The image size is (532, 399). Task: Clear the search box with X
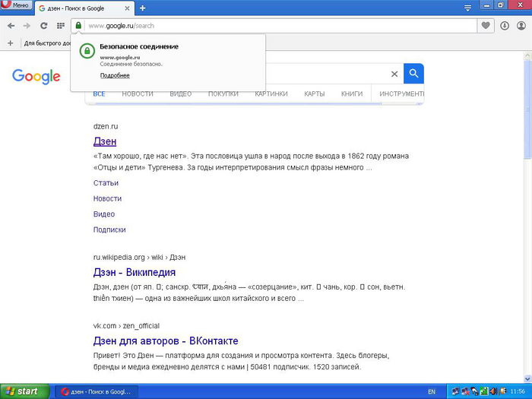pyautogui.click(x=394, y=74)
